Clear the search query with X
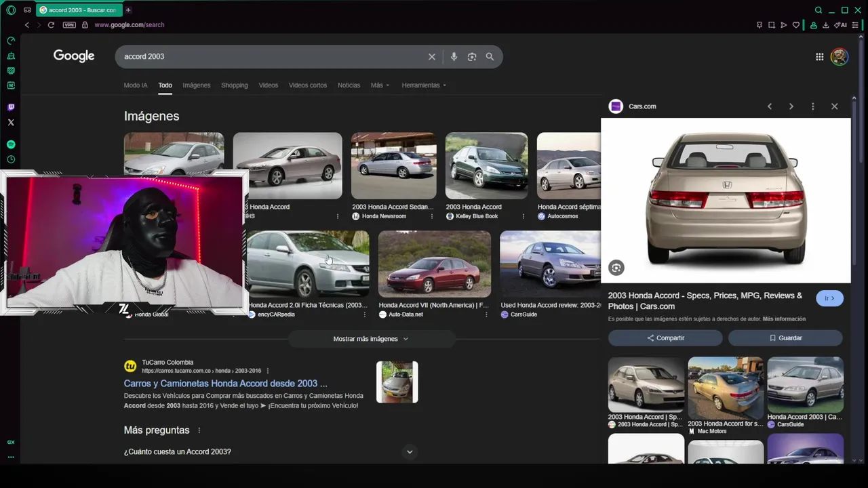This screenshot has width=868, height=488. click(x=431, y=57)
